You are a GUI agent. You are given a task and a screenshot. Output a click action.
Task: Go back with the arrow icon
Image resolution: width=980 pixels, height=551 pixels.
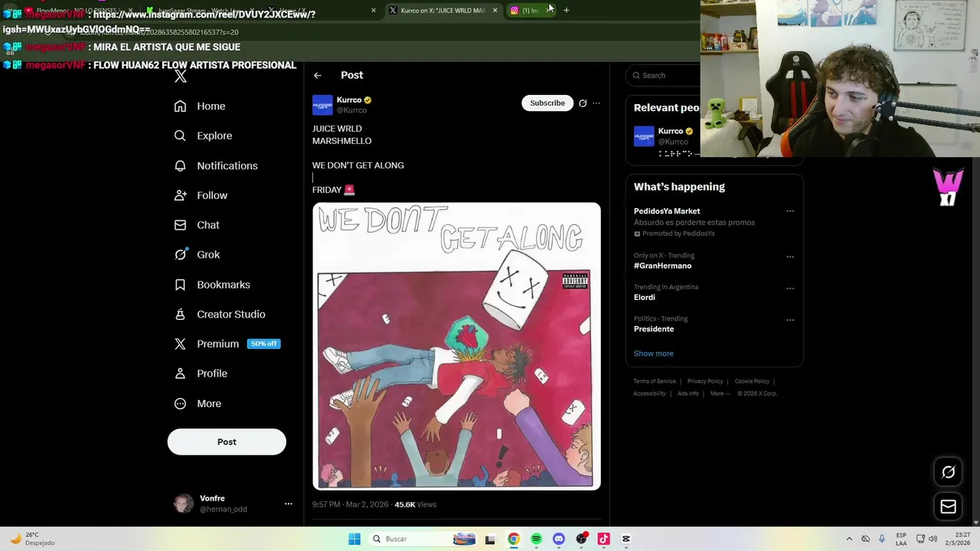tap(318, 75)
